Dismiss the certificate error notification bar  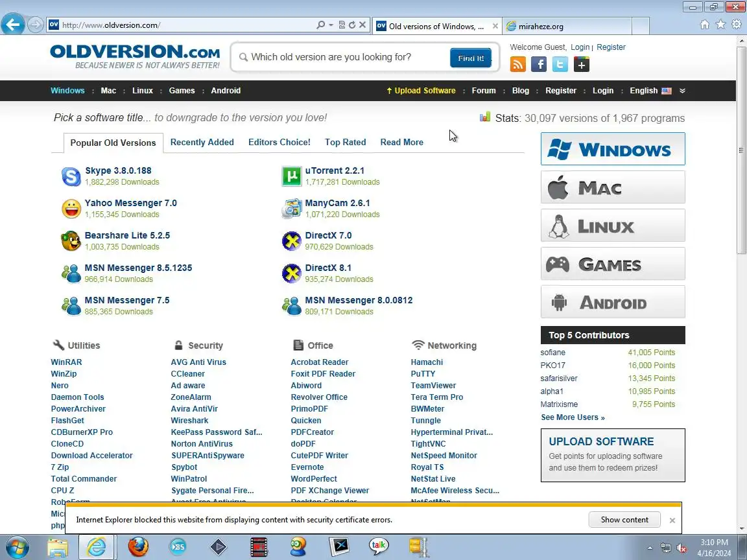(672, 520)
